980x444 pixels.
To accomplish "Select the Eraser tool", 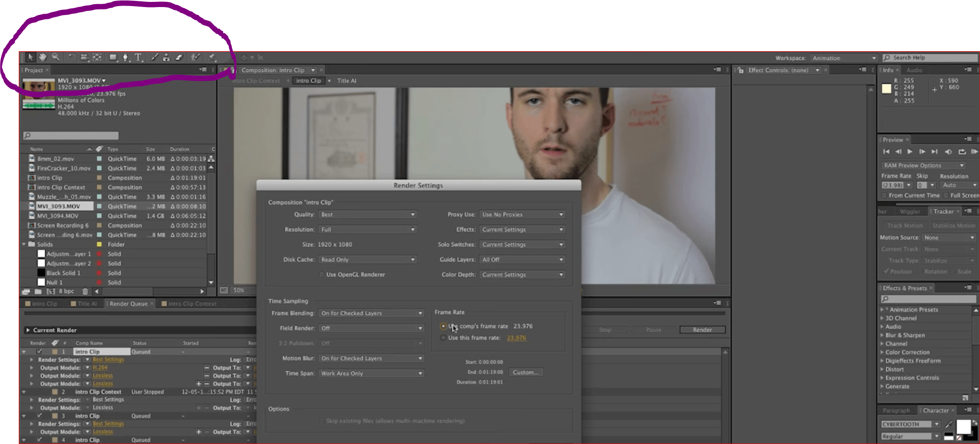I will [x=179, y=57].
